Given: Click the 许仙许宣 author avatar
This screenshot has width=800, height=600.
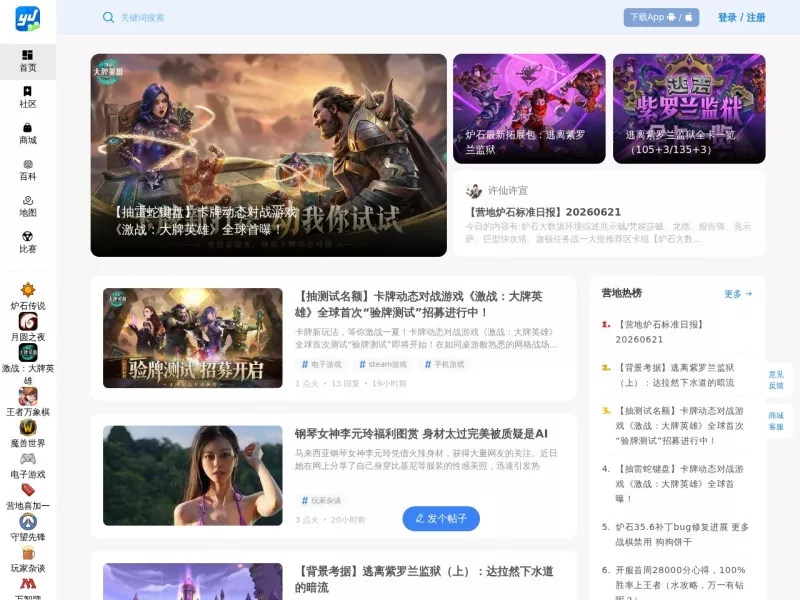Looking at the screenshot, I should (x=474, y=191).
